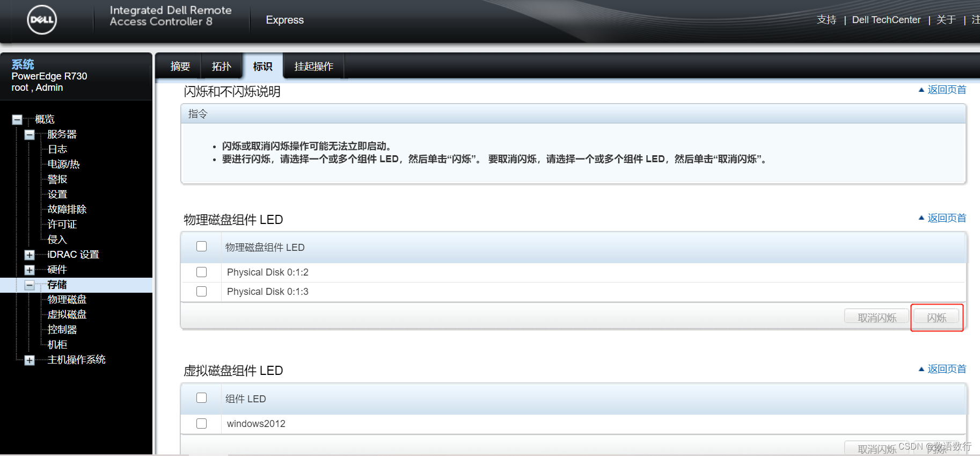Open the 关于 link in header
This screenshot has width=980, height=456.
point(946,20)
